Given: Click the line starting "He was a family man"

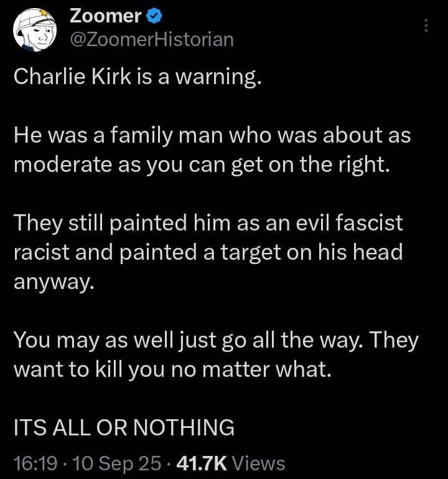Looking at the screenshot, I should tap(212, 136).
